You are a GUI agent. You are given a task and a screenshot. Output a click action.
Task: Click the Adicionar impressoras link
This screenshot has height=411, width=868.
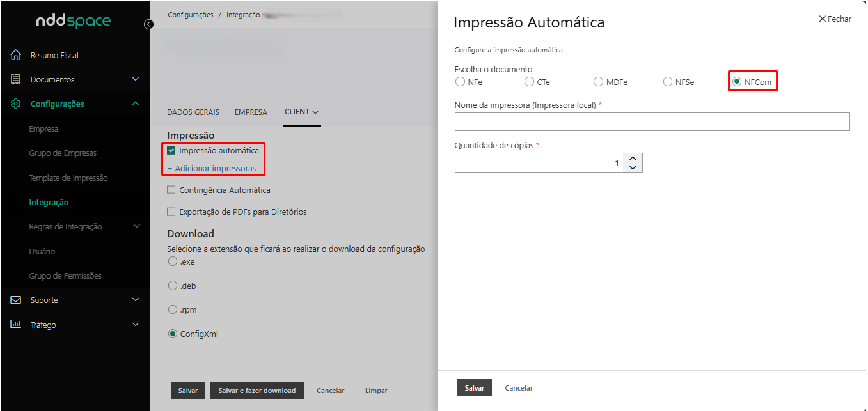[x=212, y=169]
